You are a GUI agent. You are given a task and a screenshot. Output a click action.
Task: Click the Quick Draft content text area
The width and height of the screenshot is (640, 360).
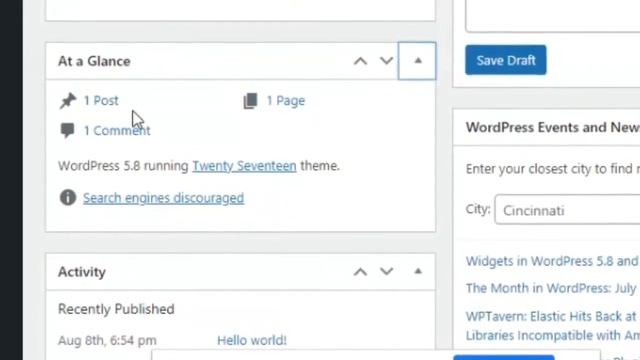[x=553, y=15]
